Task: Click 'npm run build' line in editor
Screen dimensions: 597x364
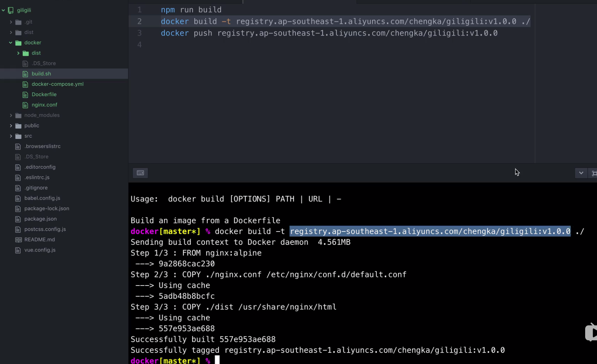Action: click(191, 10)
